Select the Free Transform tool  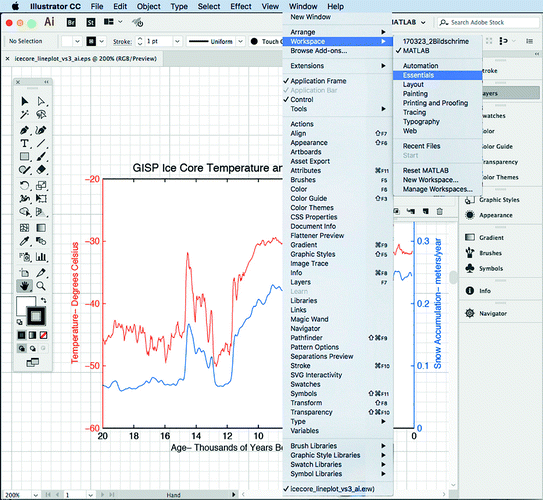[x=41, y=199]
